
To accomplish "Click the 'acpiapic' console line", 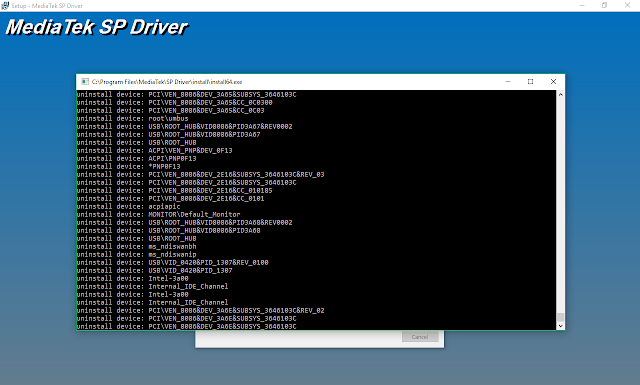I will pos(129,207).
